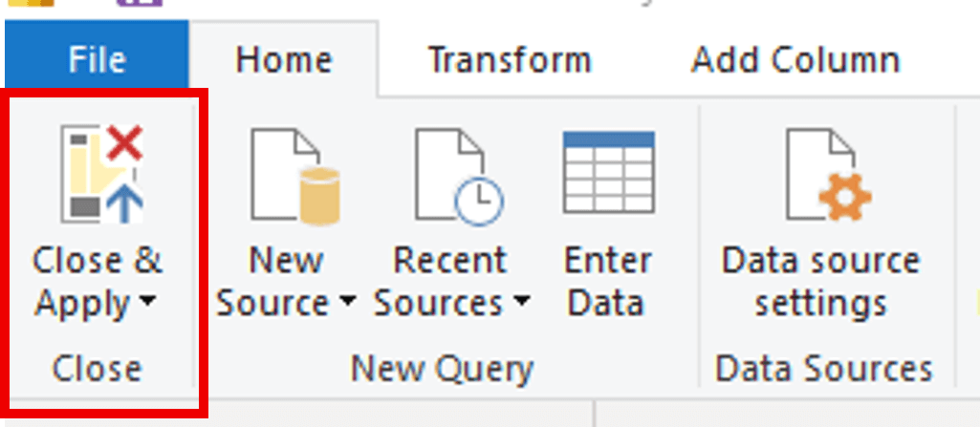Expand the New Source dropdown arrow
980x427 pixels.
(346, 303)
